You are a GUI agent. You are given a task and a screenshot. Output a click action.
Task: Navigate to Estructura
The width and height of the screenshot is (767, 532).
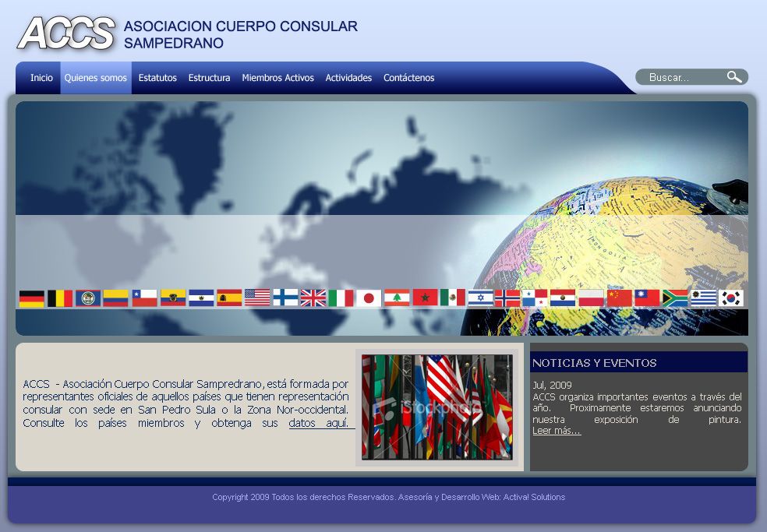(x=210, y=78)
